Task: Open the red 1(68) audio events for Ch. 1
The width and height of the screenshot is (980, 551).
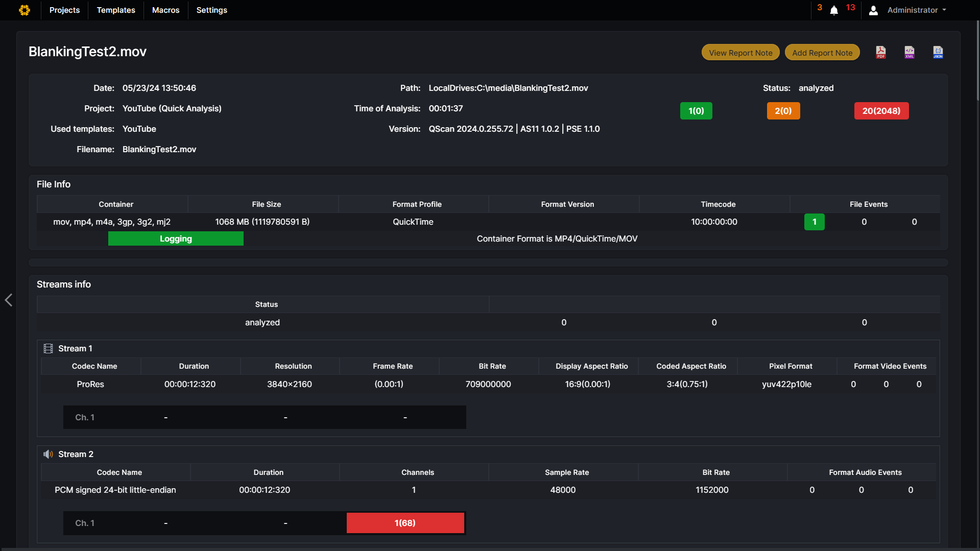Action: point(405,523)
